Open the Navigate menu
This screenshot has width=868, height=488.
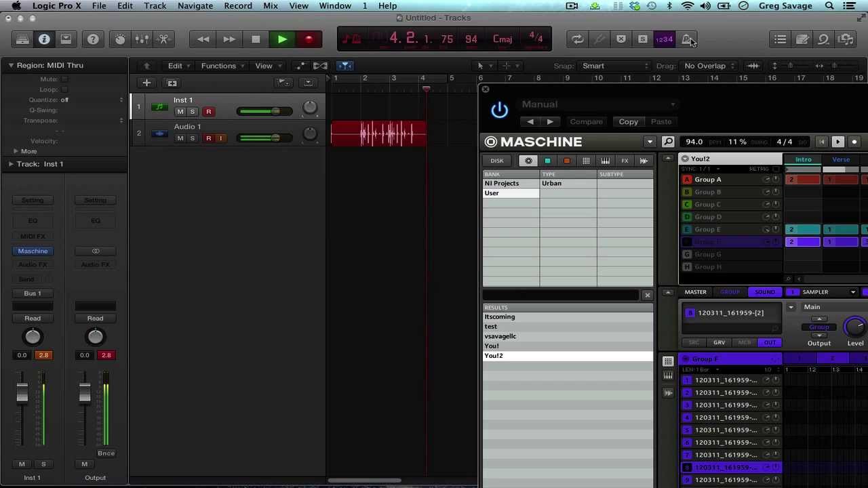tap(195, 6)
